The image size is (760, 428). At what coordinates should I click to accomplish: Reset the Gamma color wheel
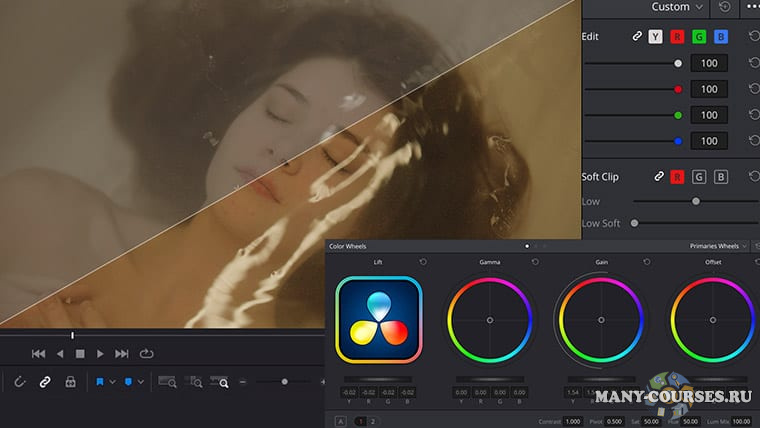535,262
